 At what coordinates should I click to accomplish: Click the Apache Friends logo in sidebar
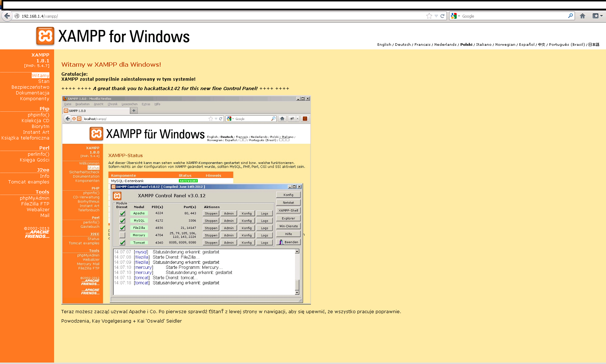click(37, 234)
